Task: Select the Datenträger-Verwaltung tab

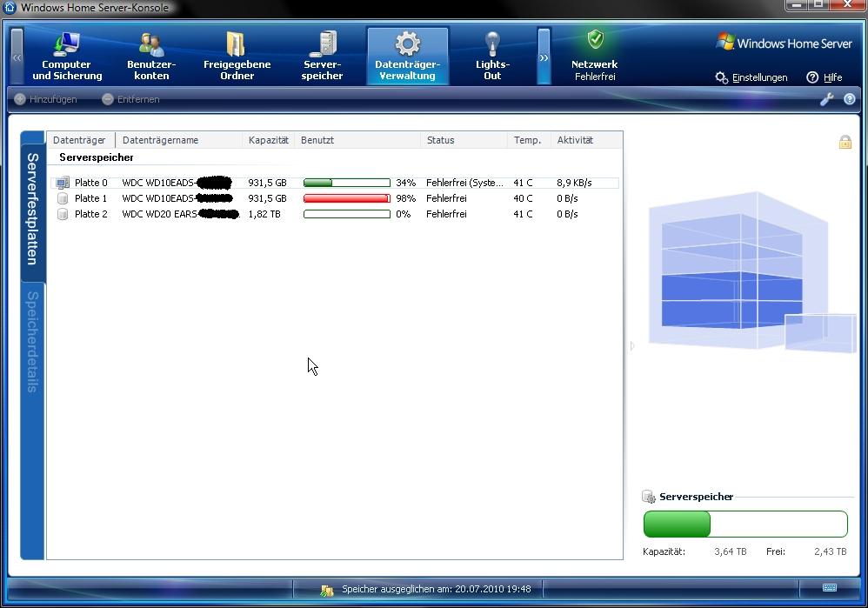Action: (x=407, y=57)
